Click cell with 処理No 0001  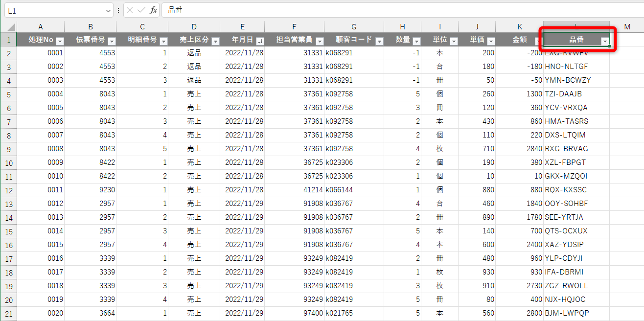click(x=41, y=53)
